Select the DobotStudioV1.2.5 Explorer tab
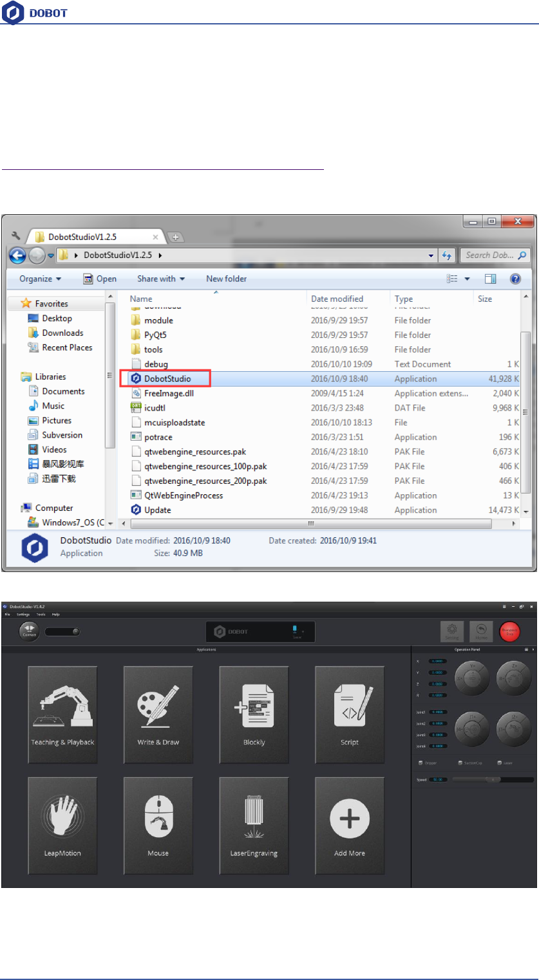The width and height of the screenshot is (539, 980). point(97,236)
